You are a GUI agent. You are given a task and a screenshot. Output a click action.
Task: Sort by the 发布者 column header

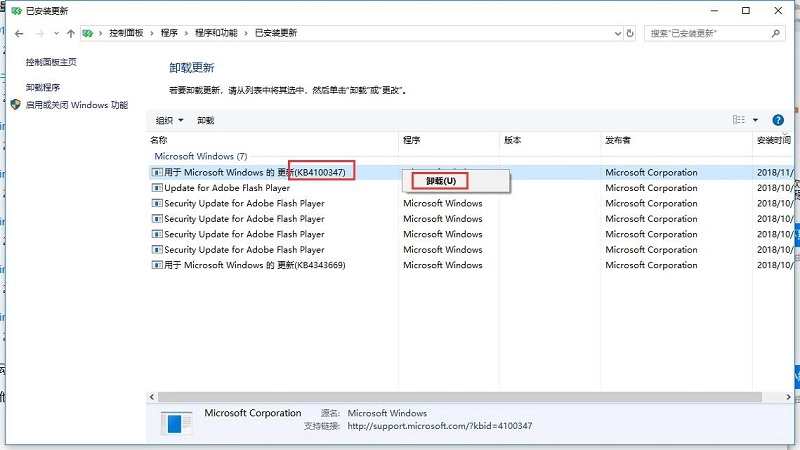click(618, 140)
